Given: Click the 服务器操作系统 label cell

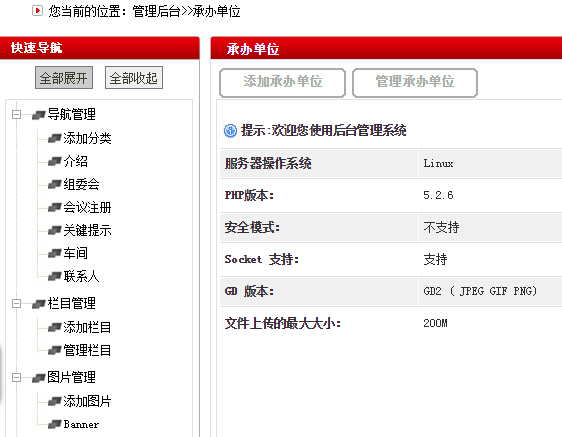Looking at the screenshot, I should click(x=319, y=163).
